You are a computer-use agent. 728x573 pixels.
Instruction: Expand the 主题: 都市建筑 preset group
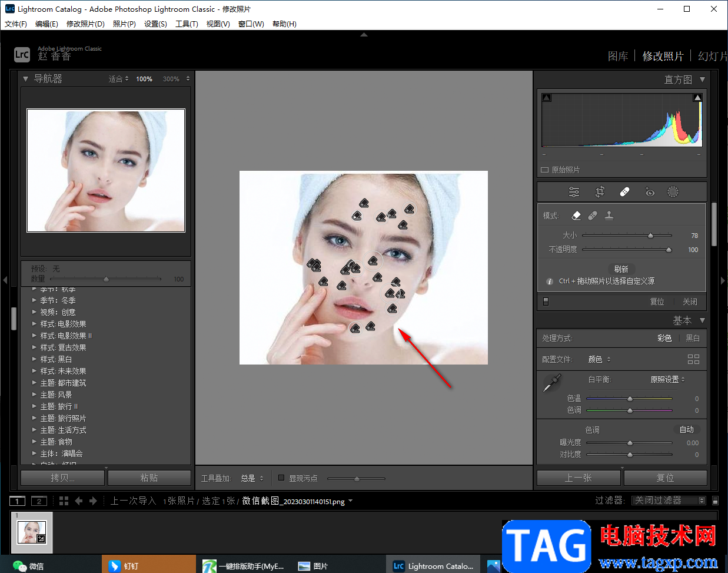[34, 383]
